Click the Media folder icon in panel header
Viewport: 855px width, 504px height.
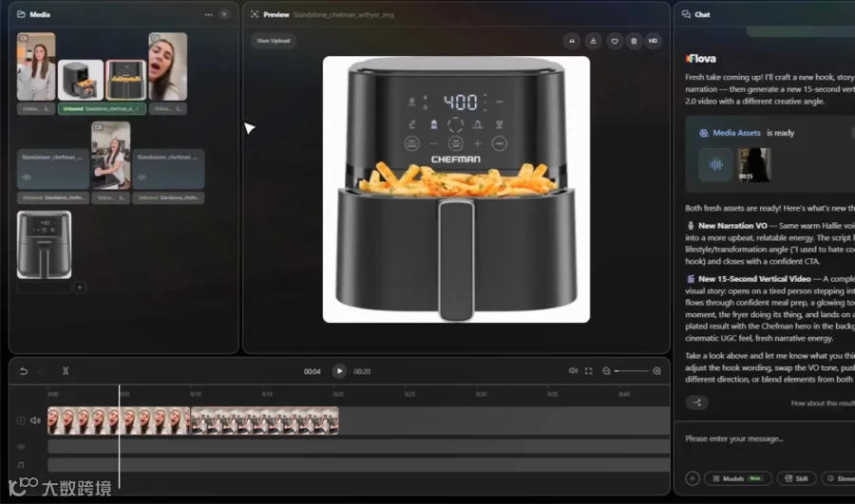point(21,14)
